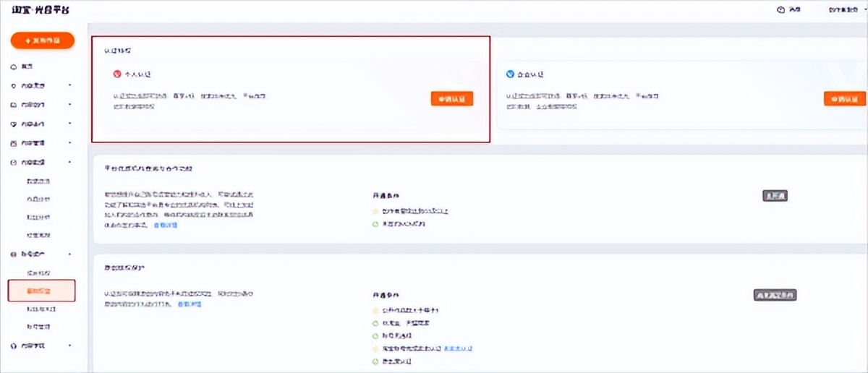Click the blue link inside bottom conditions list
The height and width of the screenshot is (373, 868).
[x=459, y=348]
